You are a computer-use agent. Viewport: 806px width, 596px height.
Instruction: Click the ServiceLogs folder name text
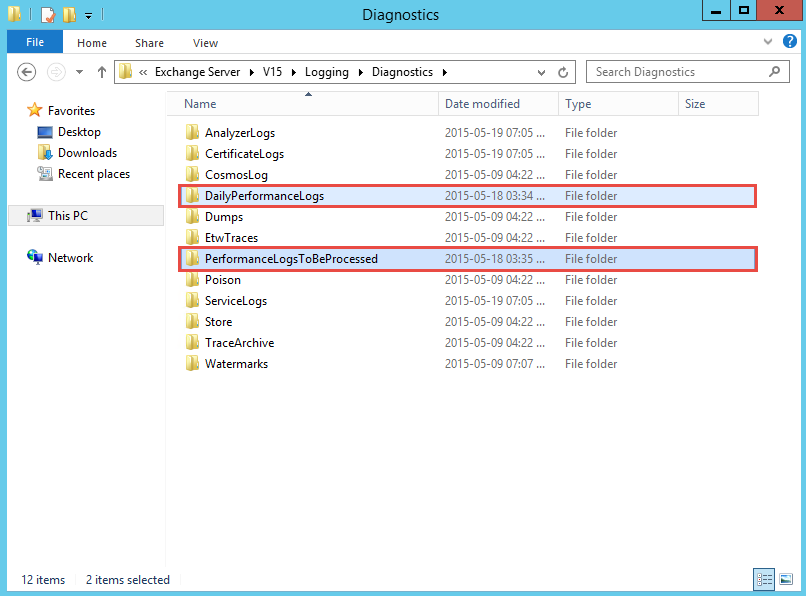pyautogui.click(x=236, y=301)
